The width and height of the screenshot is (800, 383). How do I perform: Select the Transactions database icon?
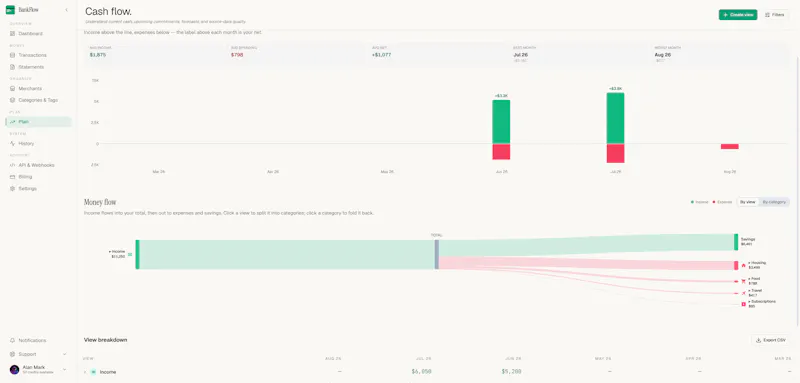(x=13, y=55)
